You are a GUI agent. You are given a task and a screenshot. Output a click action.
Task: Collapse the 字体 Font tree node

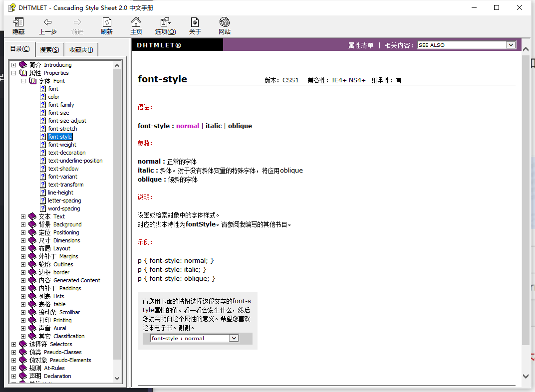[23, 81]
